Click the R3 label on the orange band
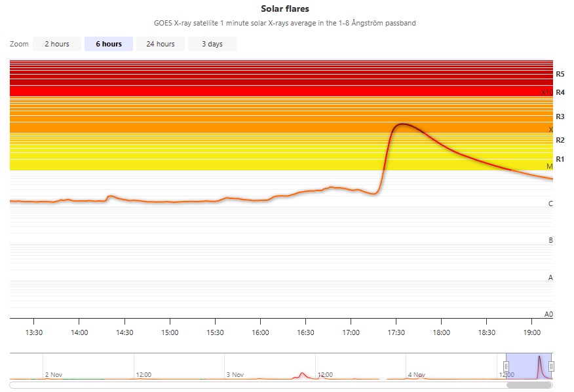Screen dimensions: 574x392 click(x=560, y=116)
